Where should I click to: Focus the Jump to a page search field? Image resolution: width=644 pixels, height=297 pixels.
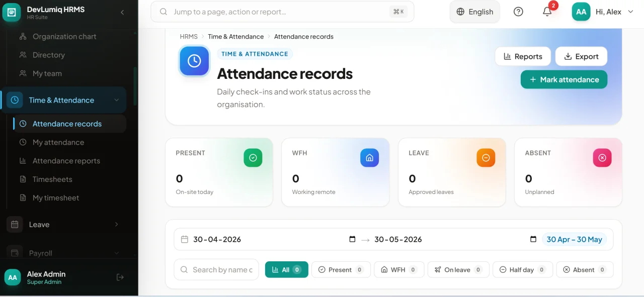(x=282, y=12)
